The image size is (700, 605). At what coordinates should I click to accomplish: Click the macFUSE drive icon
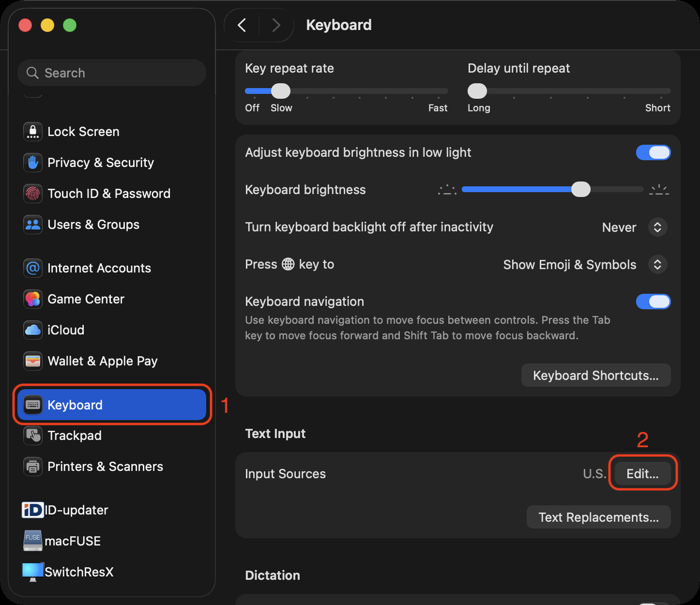pyautogui.click(x=33, y=541)
